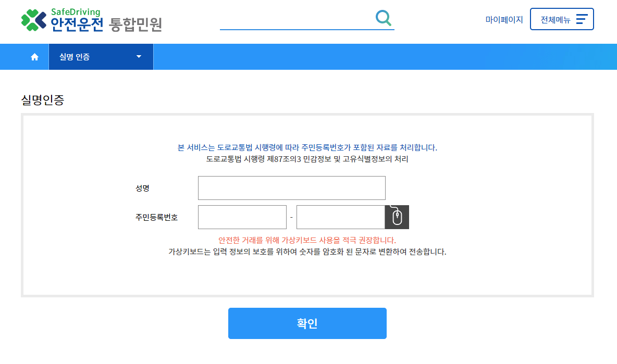Image resolution: width=617 pixels, height=364 pixels.
Task: Click text 도로교통법 시행령 제87조의3 민감정보
Action: 269,159
